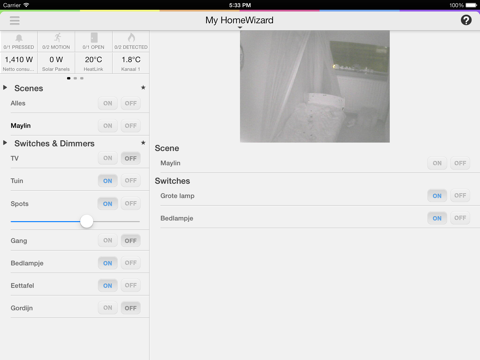Go to second page dot of sensor tiles
This screenshot has width=480, height=360.
point(75,78)
